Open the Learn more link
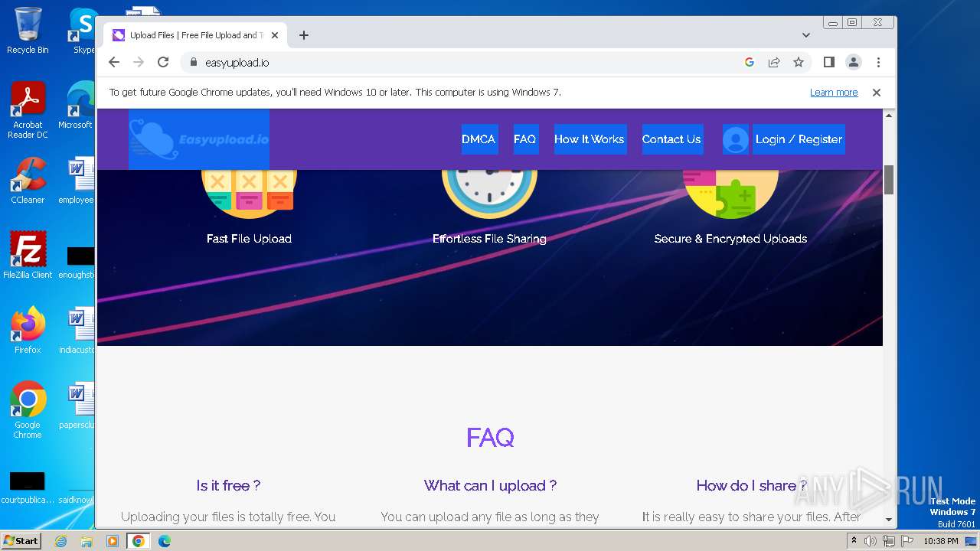This screenshot has width=980, height=551. [834, 93]
